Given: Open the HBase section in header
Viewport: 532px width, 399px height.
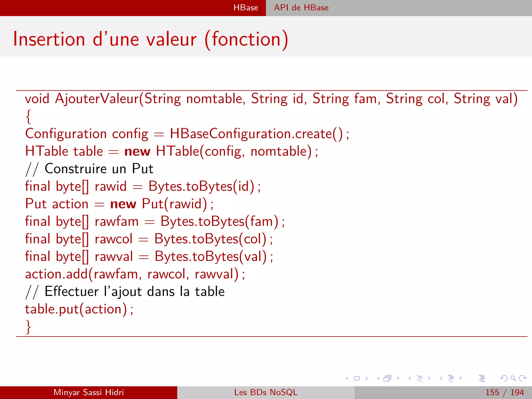Looking at the screenshot, I should point(246,8).
